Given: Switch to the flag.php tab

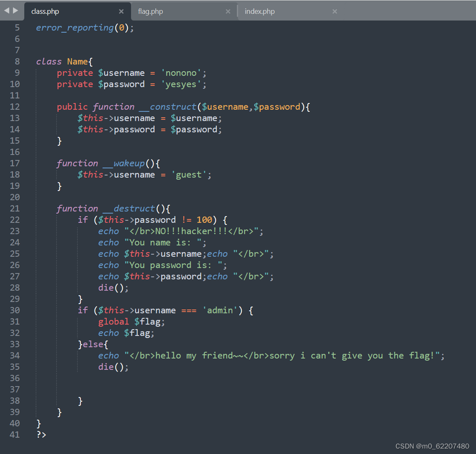Looking at the screenshot, I should pos(184,11).
